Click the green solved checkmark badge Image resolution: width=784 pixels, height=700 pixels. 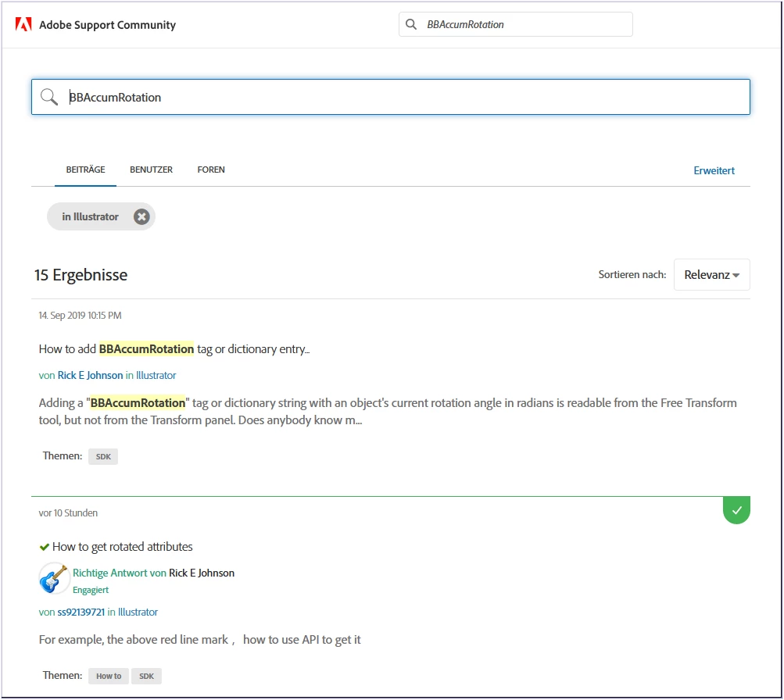[x=736, y=510]
